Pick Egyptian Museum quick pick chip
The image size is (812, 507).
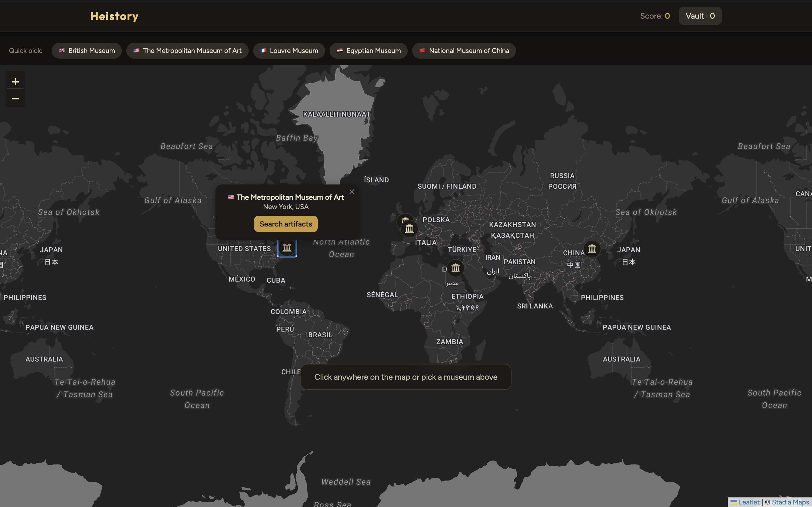(369, 51)
